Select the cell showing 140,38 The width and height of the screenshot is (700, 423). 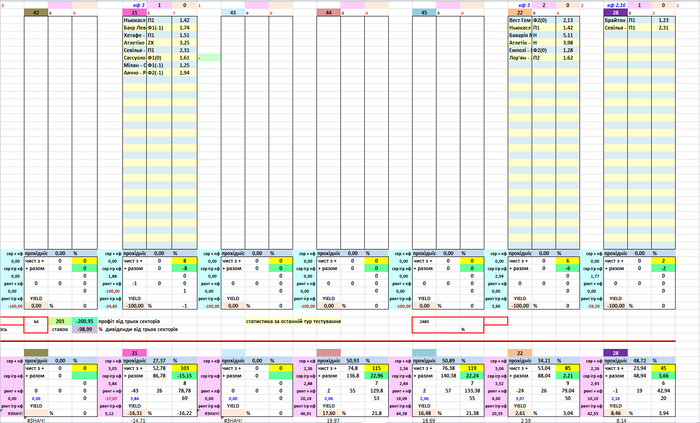point(448,376)
